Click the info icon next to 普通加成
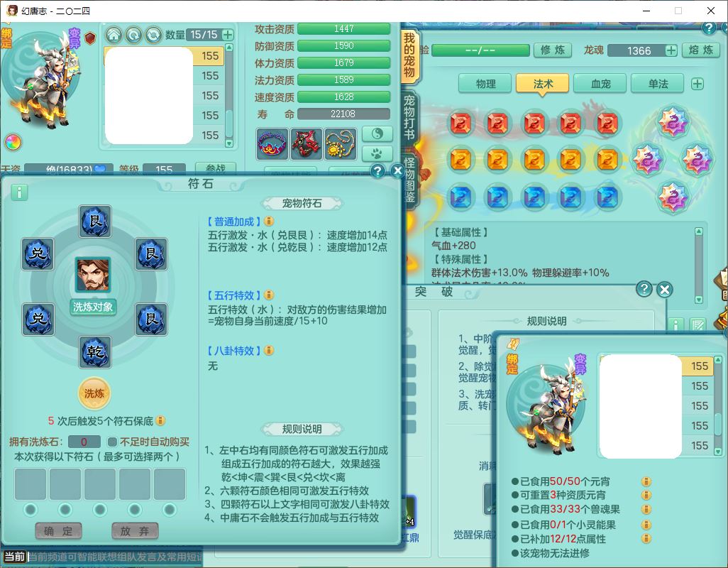728x568 pixels. coord(269,222)
